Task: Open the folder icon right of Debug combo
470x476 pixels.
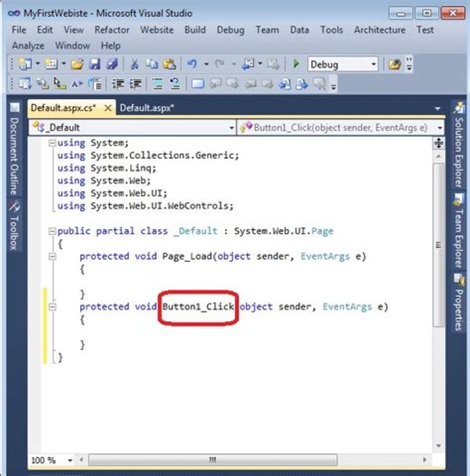Action: click(394, 64)
